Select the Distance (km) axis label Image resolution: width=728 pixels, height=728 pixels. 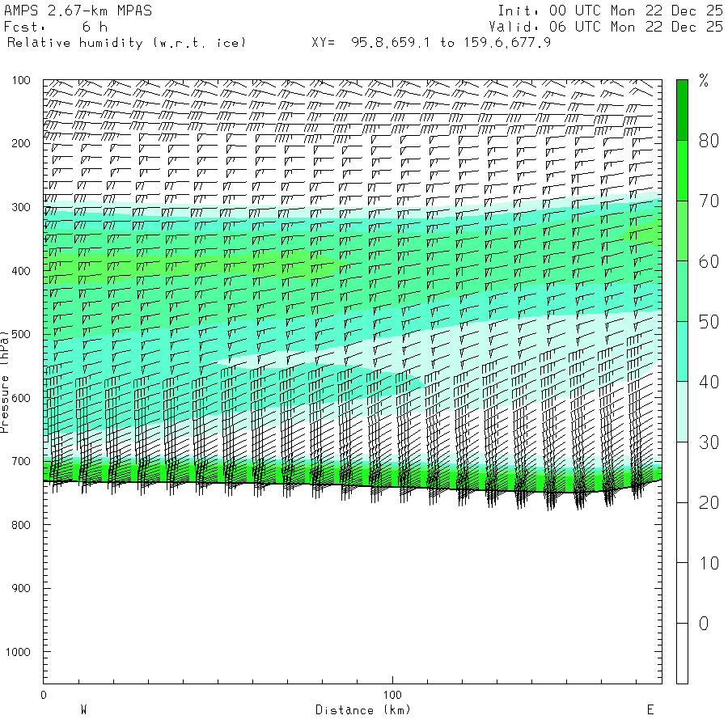coord(362,710)
